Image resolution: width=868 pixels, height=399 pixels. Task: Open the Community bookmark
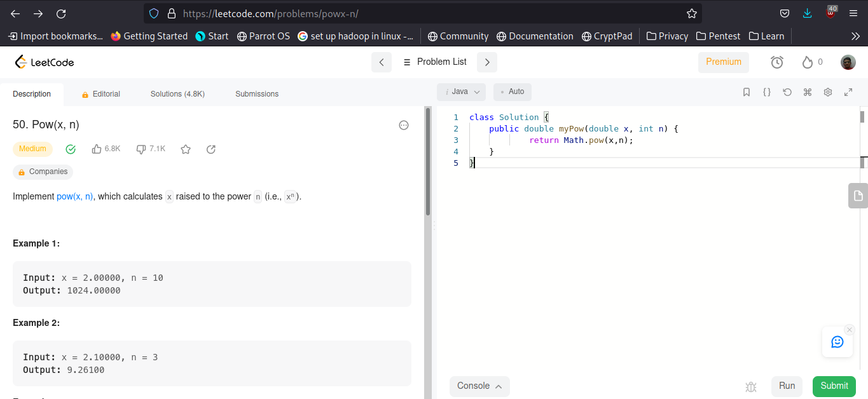point(458,36)
